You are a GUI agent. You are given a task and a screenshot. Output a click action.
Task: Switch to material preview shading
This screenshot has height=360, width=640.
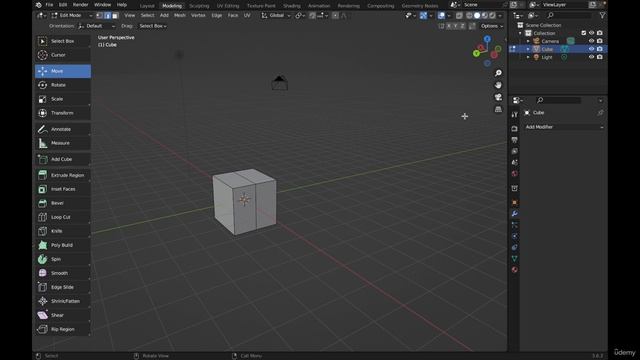484,16
